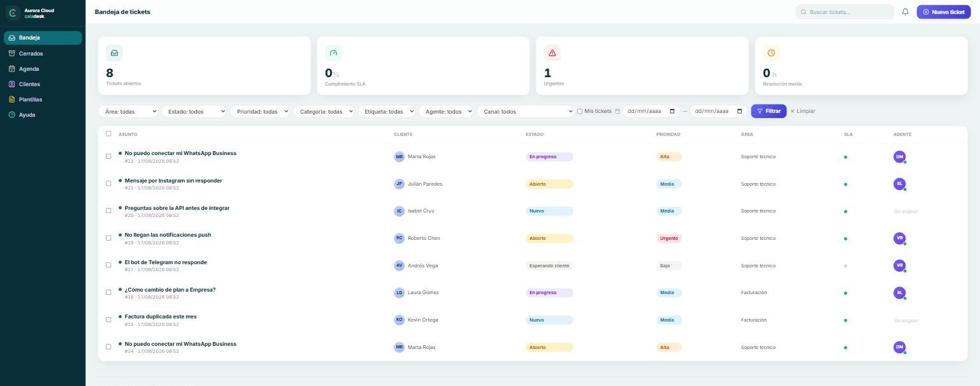Image resolution: width=980 pixels, height=386 pixels.
Task: Open Plantillas from the sidebar
Action: (x=43, y=100)
